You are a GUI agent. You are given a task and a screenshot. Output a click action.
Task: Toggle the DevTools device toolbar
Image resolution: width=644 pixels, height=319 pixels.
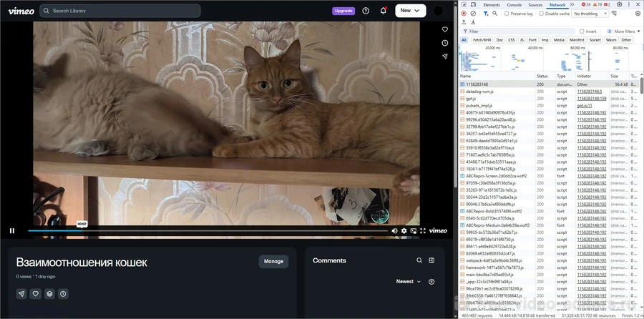473,5
